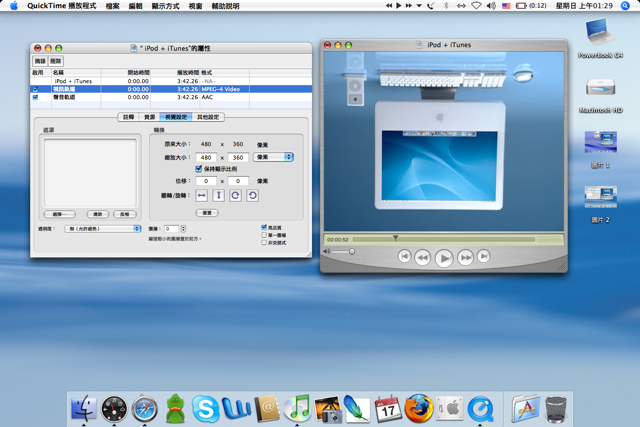This screenshot has height=427, width=640.
Task: Open the 編輯 menu
Action: [x=136, y=6]
